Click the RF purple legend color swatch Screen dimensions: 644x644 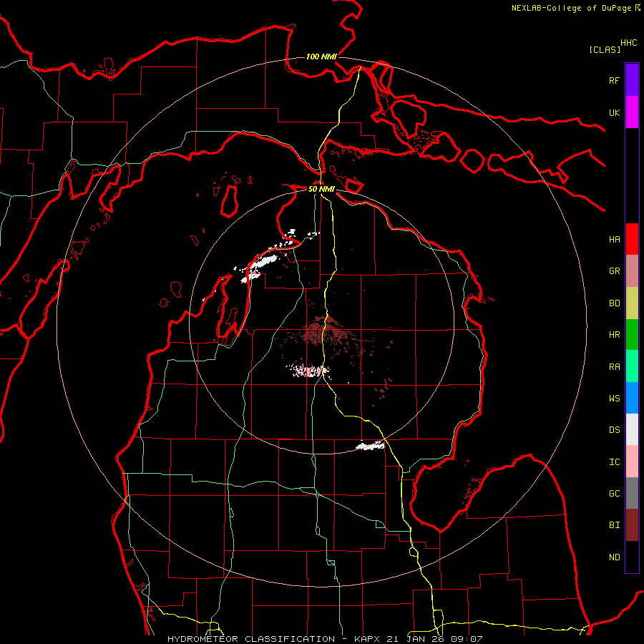pos(632,80)
